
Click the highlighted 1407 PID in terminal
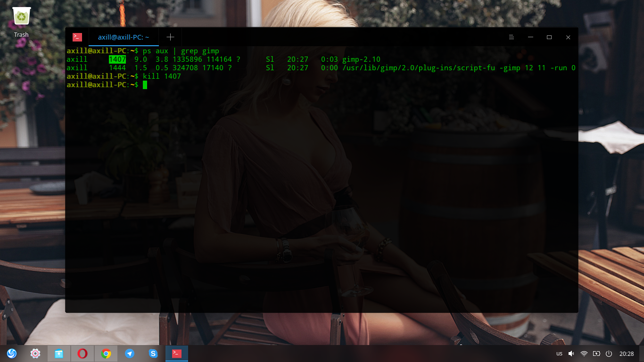pos(117,59)
